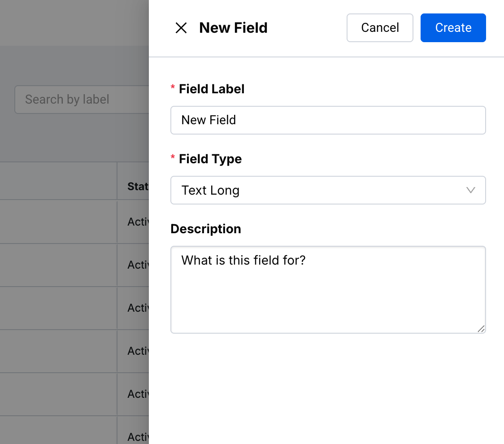Close the New Field panel with X icon

181,28
